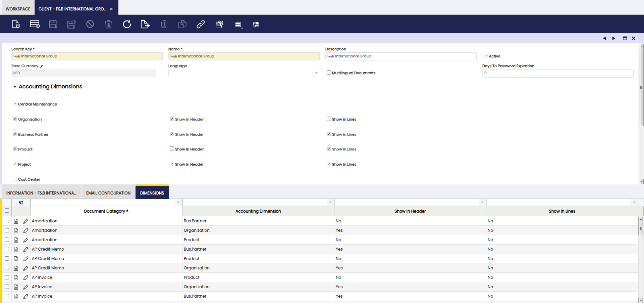Toggle Product Show in Header checkbox
The width and height of the screenshot is (644, 303).
(172, 149)
